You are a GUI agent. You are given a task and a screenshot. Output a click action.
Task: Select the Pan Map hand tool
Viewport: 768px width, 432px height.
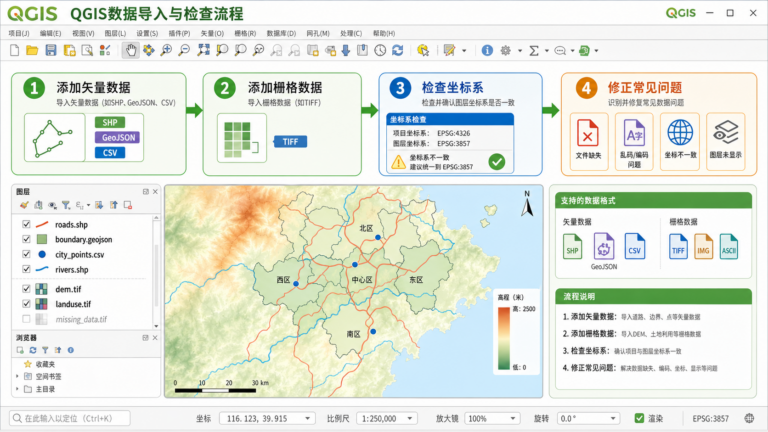pyautogui.click(x=131, y=50)
